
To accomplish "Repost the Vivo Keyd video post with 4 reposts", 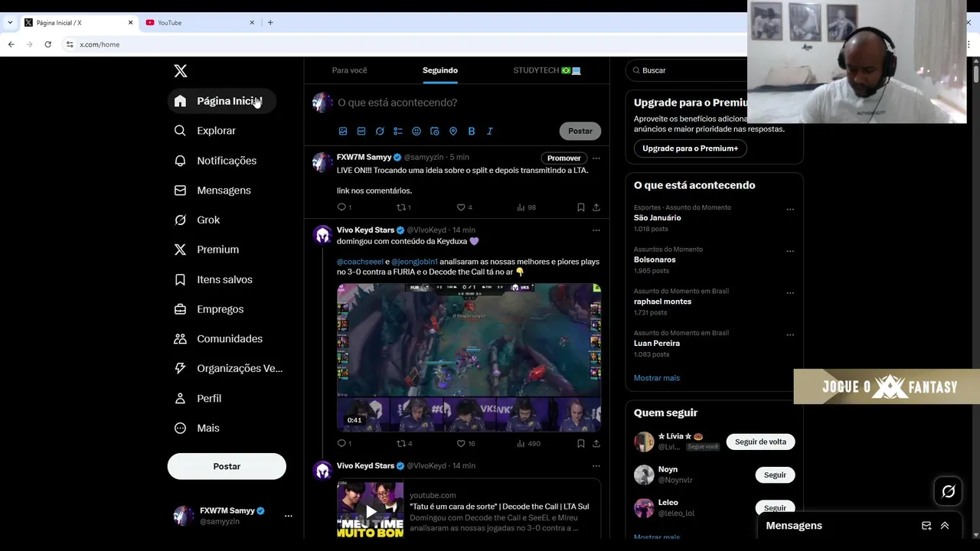I will tap(404, 444).
